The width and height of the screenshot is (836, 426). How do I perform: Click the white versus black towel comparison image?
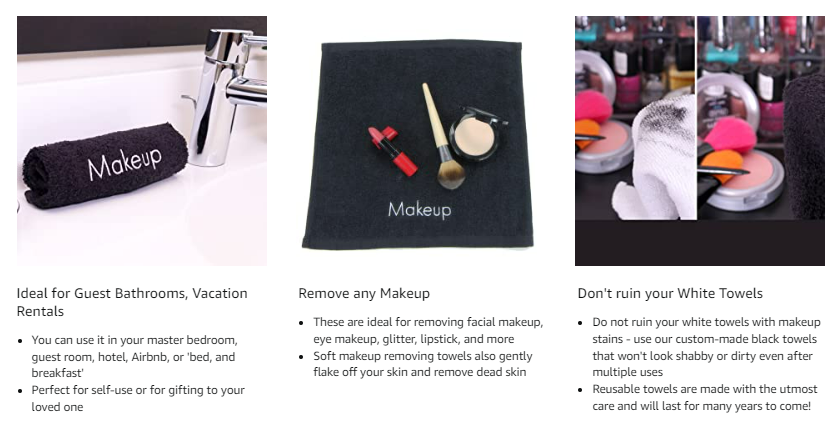coord(700,141)
